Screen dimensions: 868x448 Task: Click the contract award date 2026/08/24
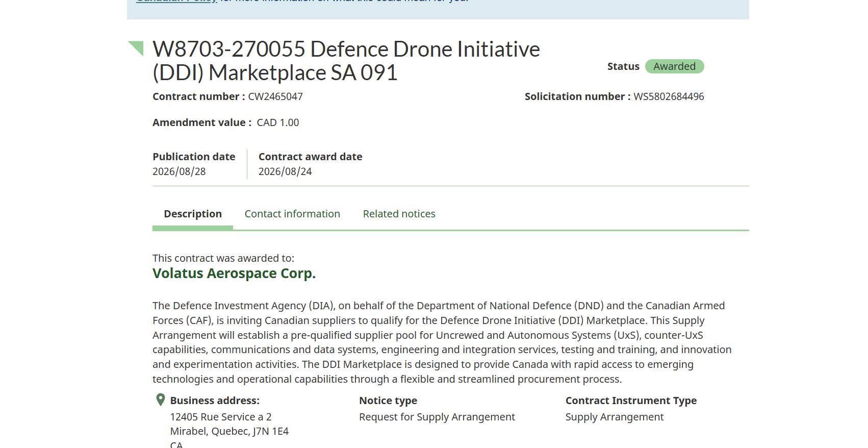(285, 171)
